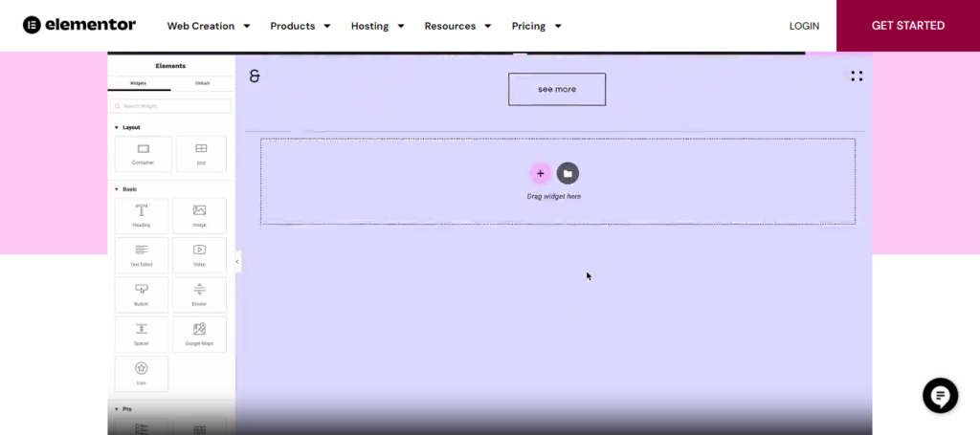Switch to the Widgets tab
Image resolution: width=980 pixels, height=435 pixels.
point(139,83)
